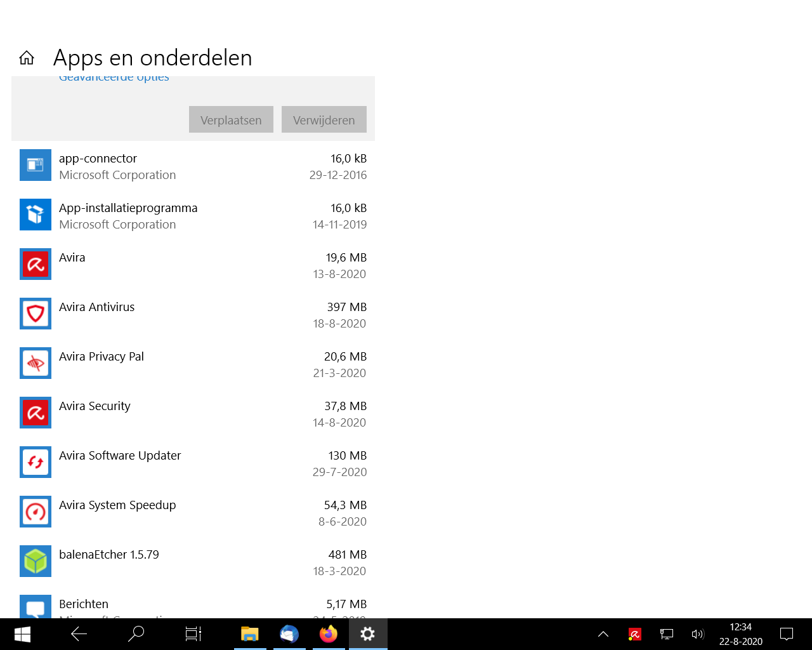Open the Geavanceerde opties link
The image size is (812, 650).
(x=114, y=79)
